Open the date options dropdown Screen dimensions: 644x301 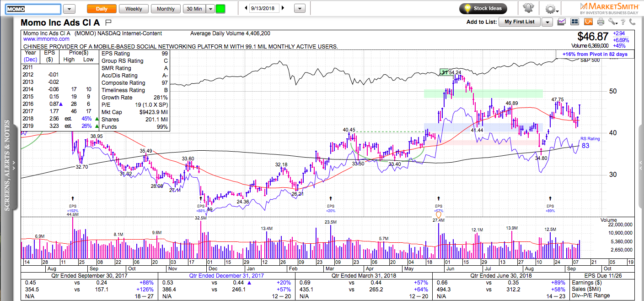pyautogui.click(x=300, y=9)
